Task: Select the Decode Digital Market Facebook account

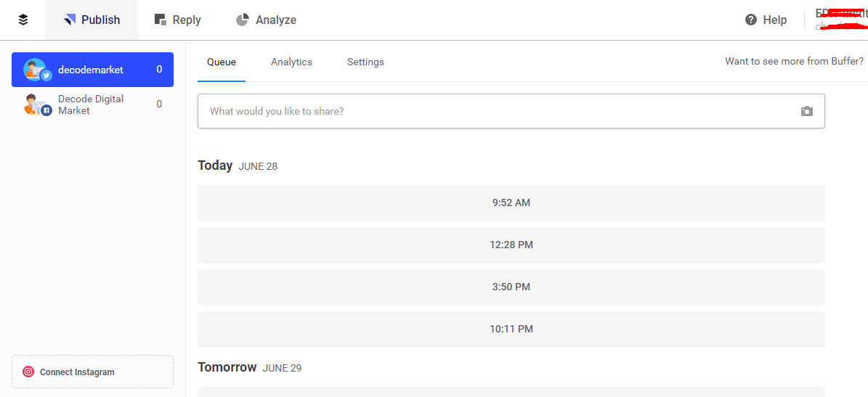Action: coord(92,105)
